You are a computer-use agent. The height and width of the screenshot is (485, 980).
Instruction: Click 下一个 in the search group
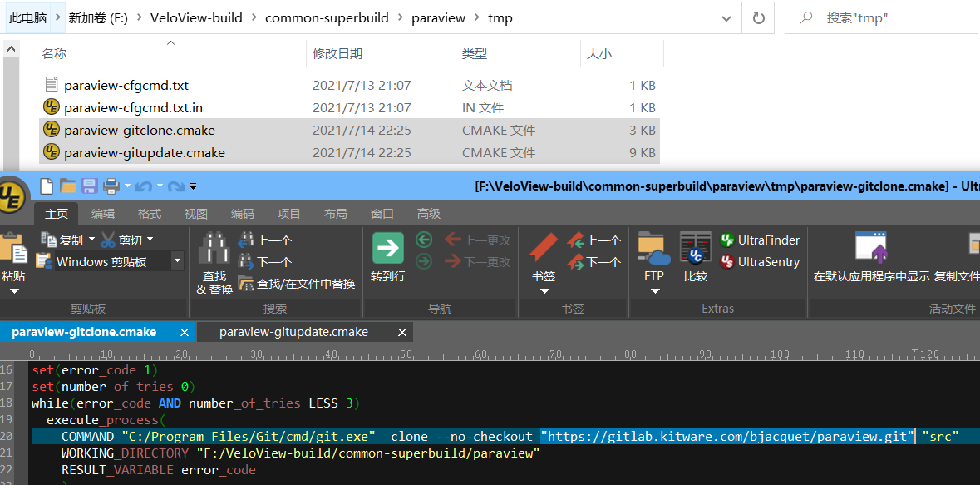pos(265,261)
